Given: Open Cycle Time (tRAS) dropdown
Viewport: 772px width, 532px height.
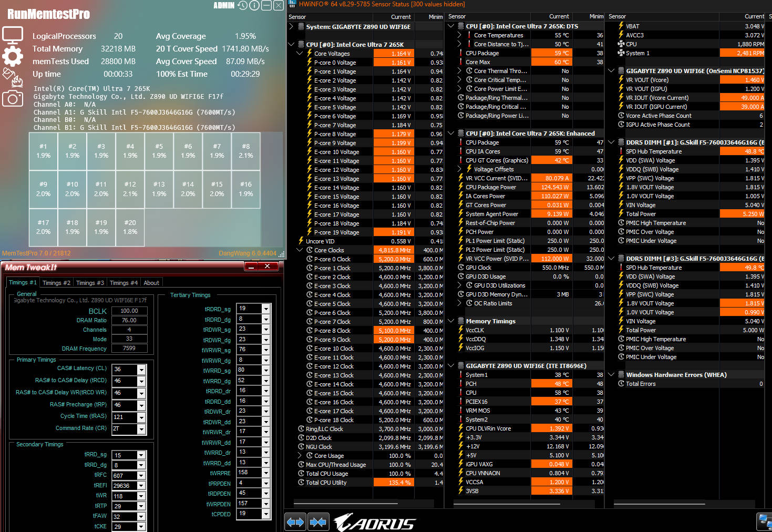Looking at the screenshot, I should (x=141, y=417).
